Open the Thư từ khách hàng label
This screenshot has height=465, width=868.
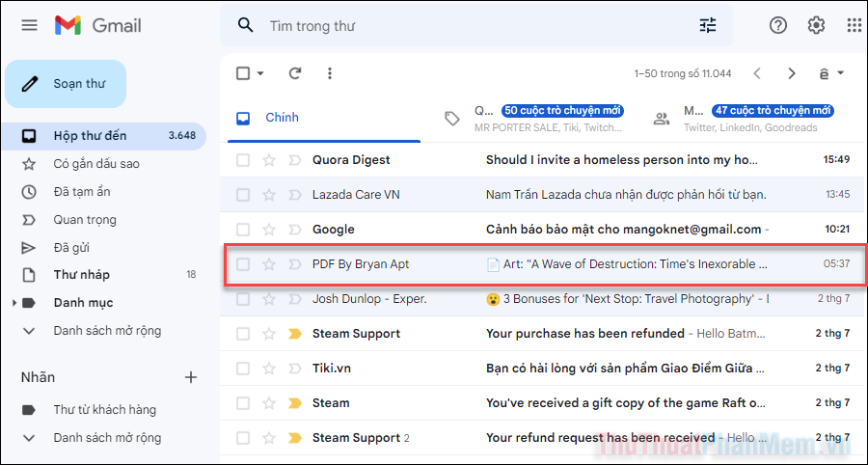coord(103,410)
